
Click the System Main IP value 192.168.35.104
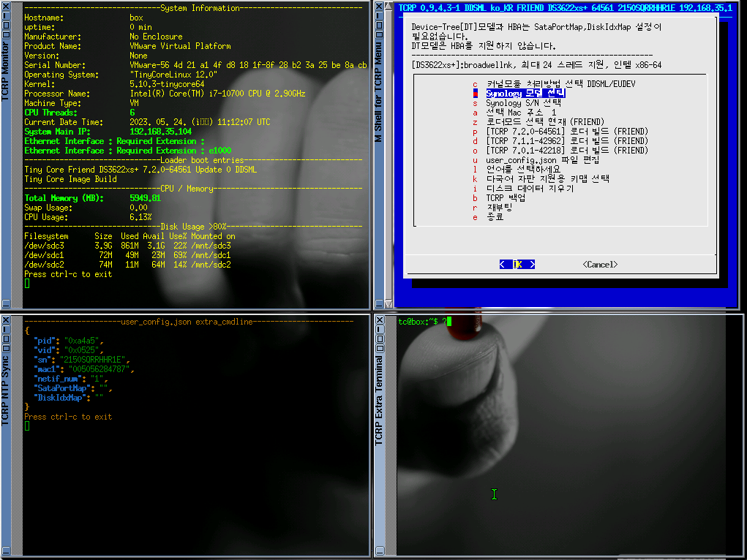tap(160, 132)
